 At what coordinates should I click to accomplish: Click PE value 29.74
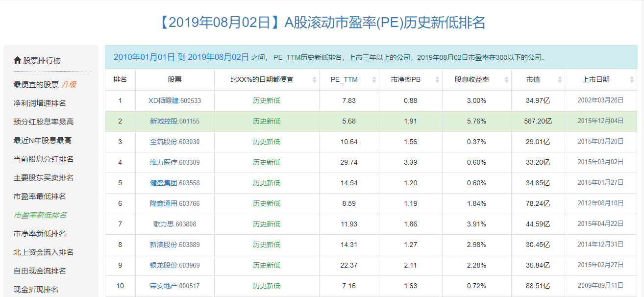click(349, 162)
